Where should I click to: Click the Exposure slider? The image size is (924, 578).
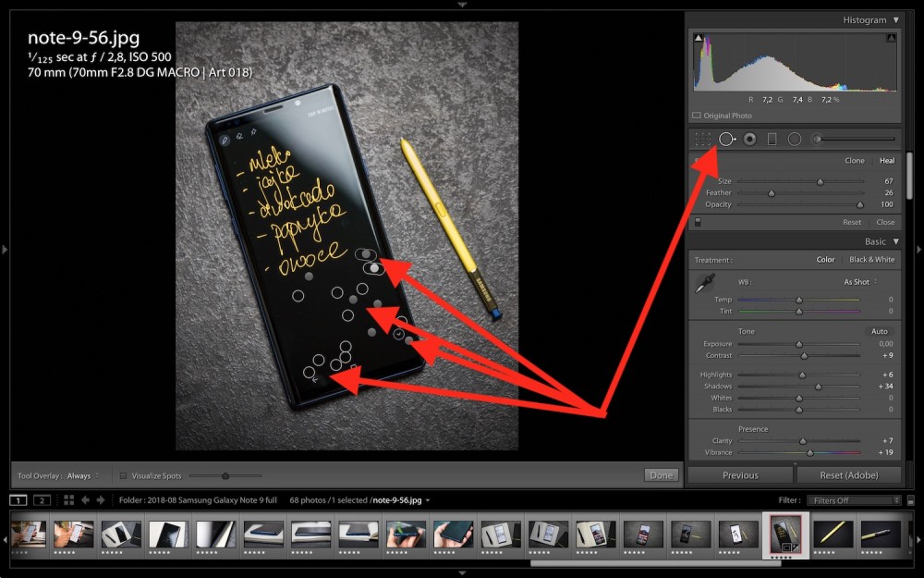pos(799,344)
